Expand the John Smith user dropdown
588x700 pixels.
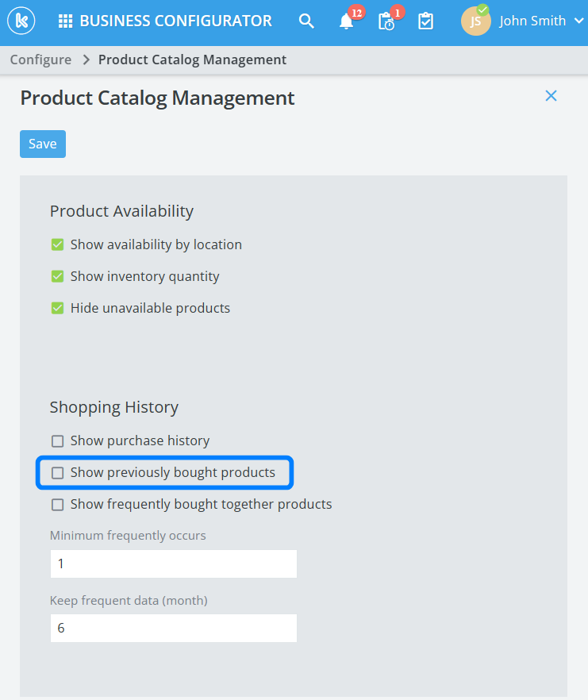click(578, 21)
